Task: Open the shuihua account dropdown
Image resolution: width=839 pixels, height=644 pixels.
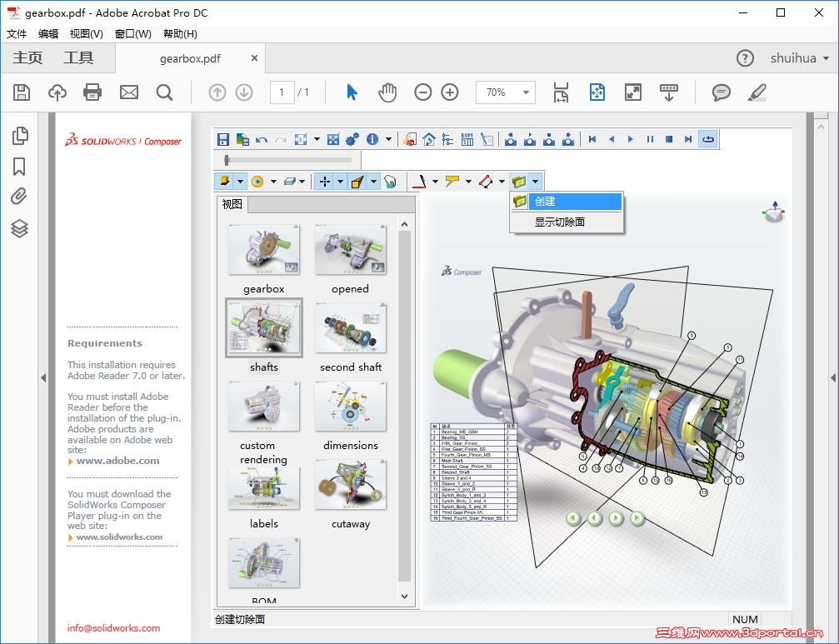Action: point(799,57)
